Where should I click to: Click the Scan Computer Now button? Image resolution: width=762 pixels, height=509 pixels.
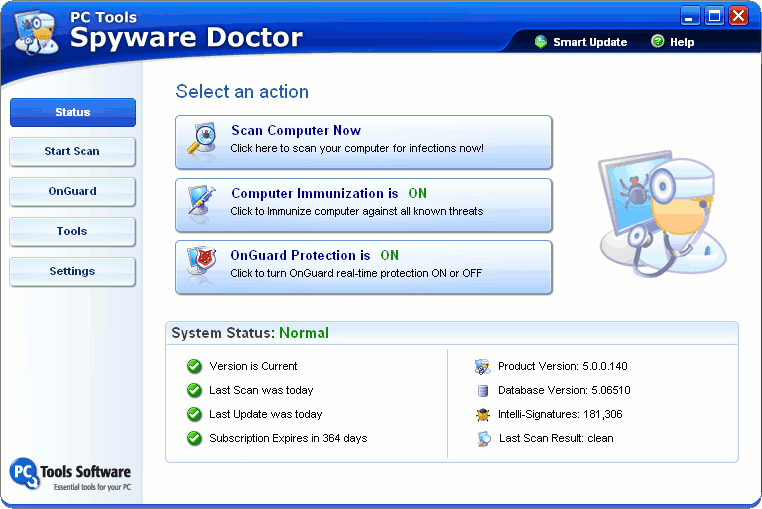point(364,141)
